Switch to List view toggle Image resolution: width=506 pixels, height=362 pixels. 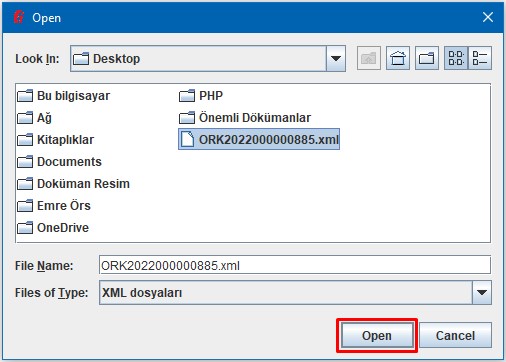pos(456,59)
